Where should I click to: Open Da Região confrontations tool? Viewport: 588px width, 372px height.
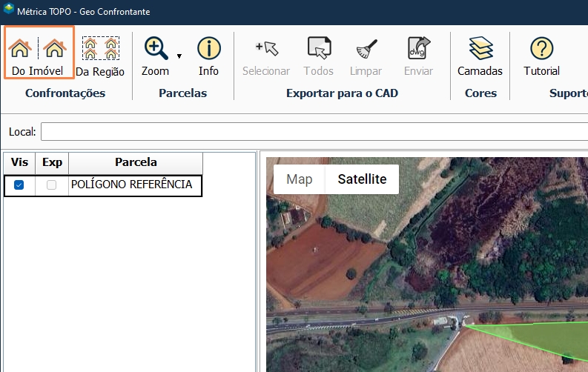100,56
